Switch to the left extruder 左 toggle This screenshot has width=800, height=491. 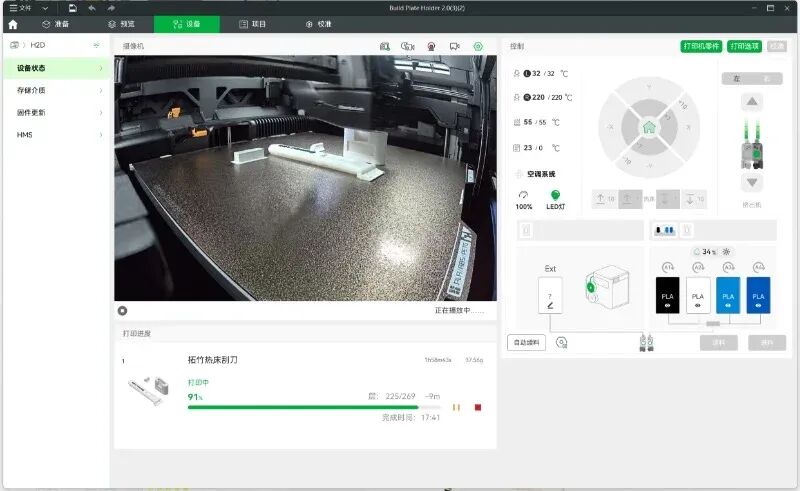[737, 79]
